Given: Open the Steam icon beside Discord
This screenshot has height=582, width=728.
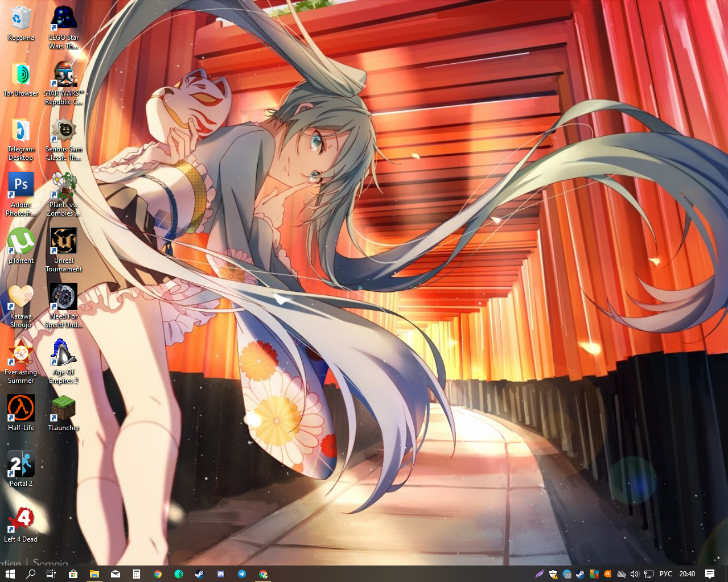Looking at the screenshot, I should tap(199, 574).
